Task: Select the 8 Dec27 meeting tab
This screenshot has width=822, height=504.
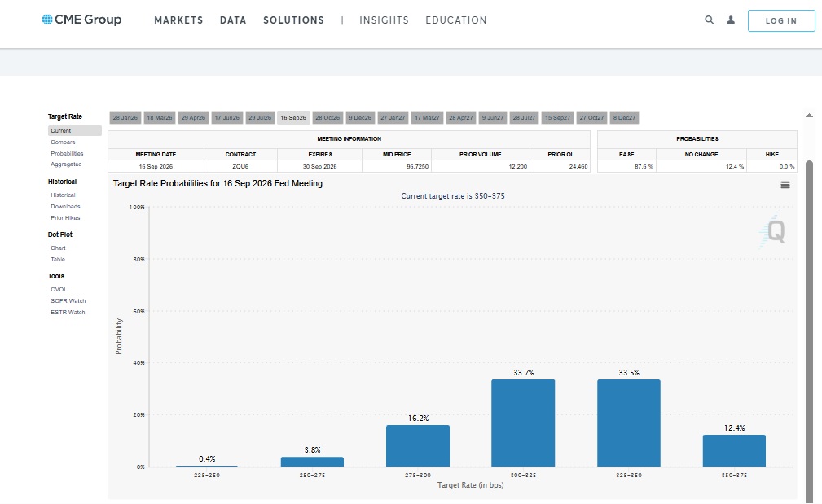Action: 624,118
